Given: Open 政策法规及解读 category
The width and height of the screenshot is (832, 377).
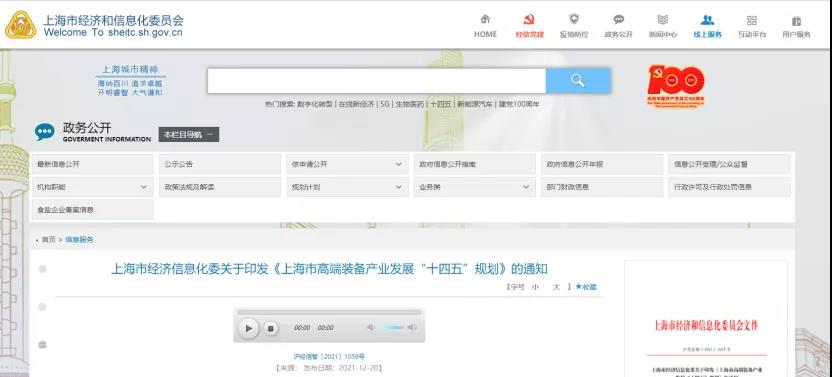Looking at the screenshot, I should 220,187.
